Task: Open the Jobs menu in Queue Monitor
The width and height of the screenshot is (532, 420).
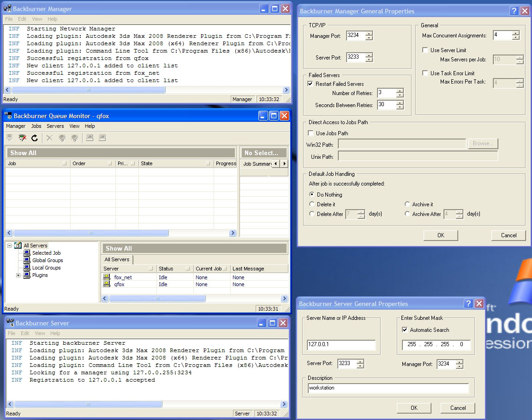Action: coord(36,126)
